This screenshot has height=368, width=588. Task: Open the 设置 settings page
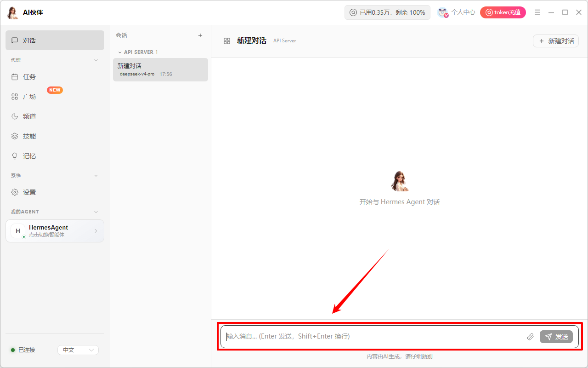point(55,192)
